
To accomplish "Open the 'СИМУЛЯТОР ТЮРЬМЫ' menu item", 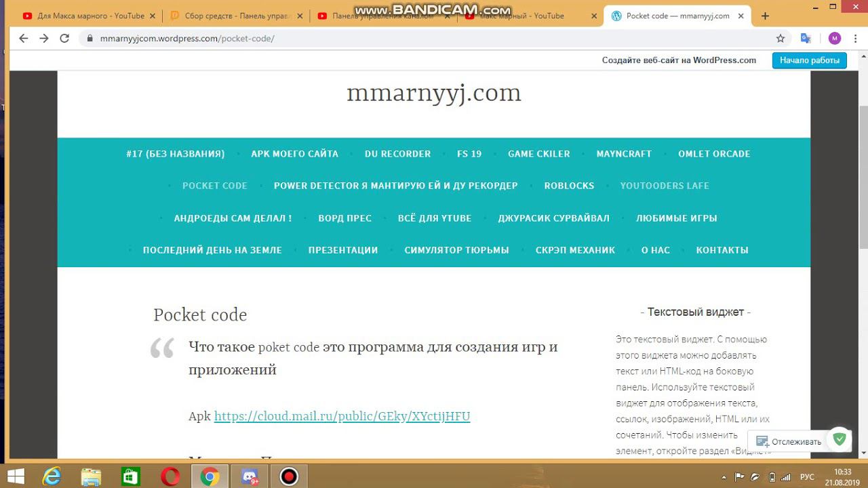I will click(456, 250).
